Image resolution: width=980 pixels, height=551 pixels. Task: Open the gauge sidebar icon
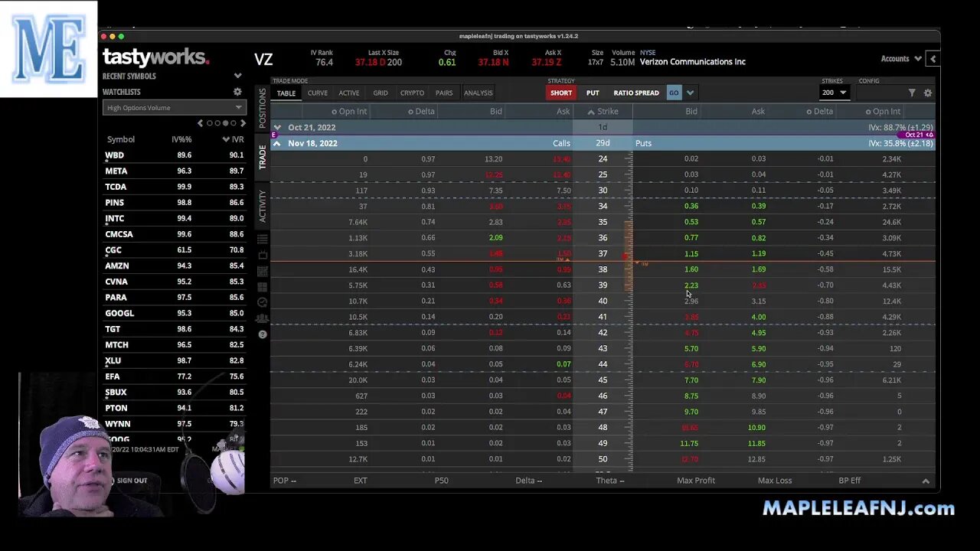[x=263, y=303]
